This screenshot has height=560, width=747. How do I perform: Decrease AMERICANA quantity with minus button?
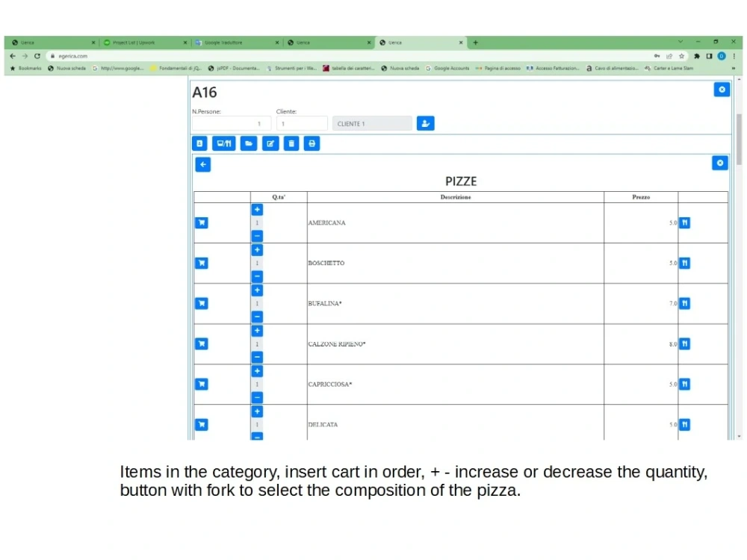[257, 236]
